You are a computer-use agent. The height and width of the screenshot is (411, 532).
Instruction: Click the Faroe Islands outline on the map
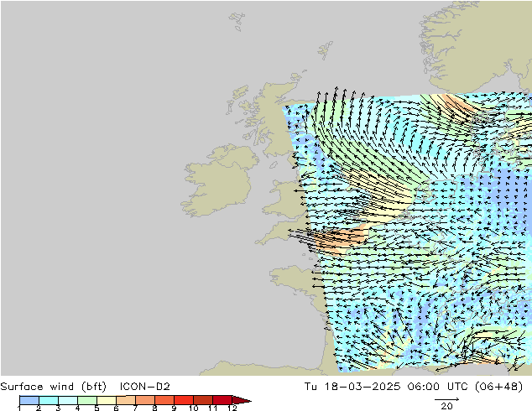pyautogui.click(x=237, y=21)
